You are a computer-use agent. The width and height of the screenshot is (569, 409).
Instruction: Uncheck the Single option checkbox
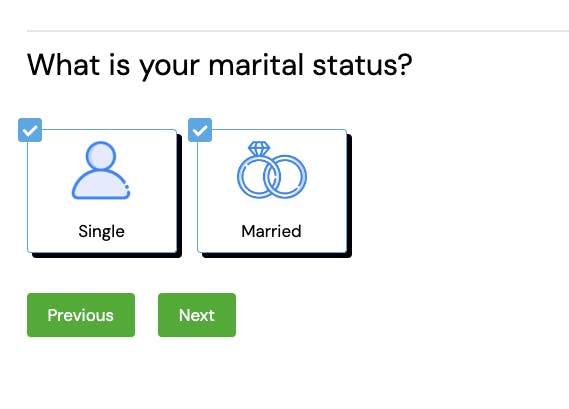(30, 130)
